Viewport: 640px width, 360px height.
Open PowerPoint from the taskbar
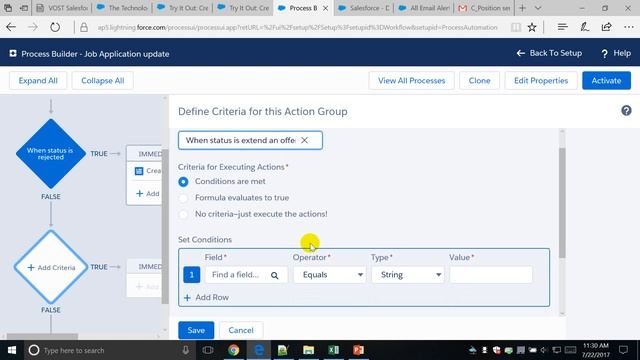[358, 350]
